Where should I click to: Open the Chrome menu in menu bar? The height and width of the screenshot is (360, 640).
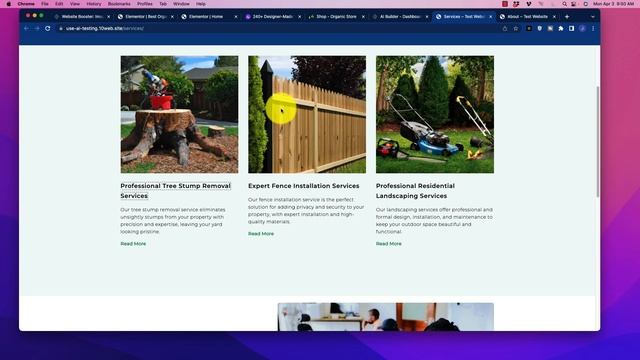26,4
